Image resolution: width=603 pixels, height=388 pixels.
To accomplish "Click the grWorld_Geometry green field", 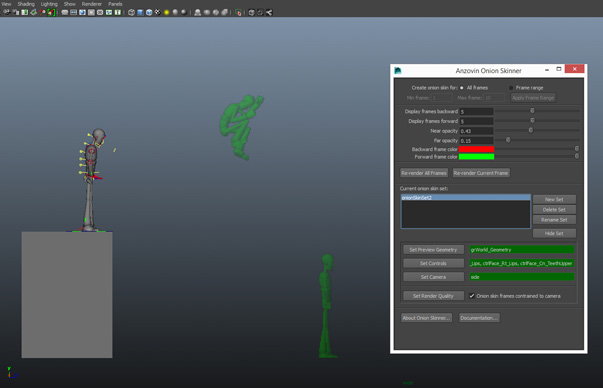I will (x=522, y=250).
